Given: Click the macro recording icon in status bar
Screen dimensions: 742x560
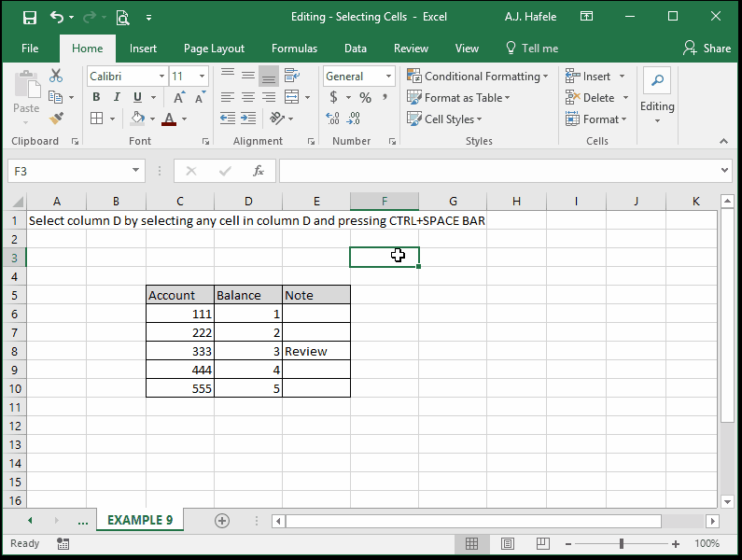Looking at the screenshot, I should click(x=63, y=543).
